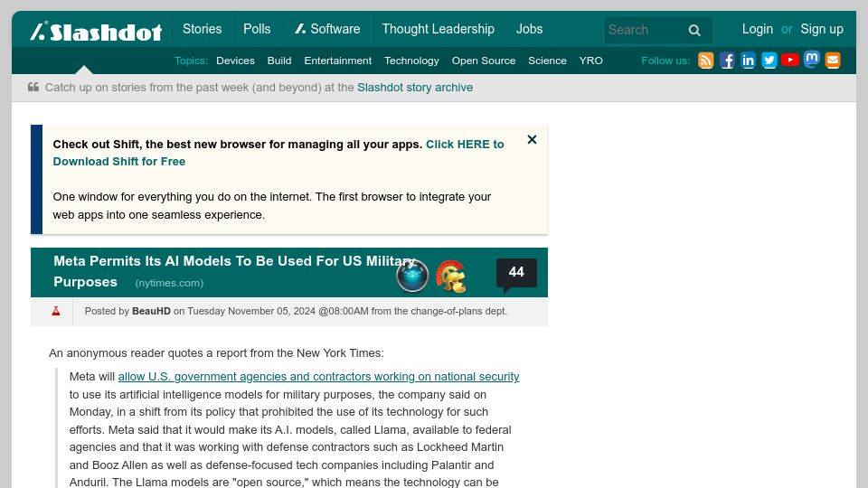The width and height of the screenshot is (868, 488).
Task: Open the Jobs menu item
Action: [x=529, y=29]
